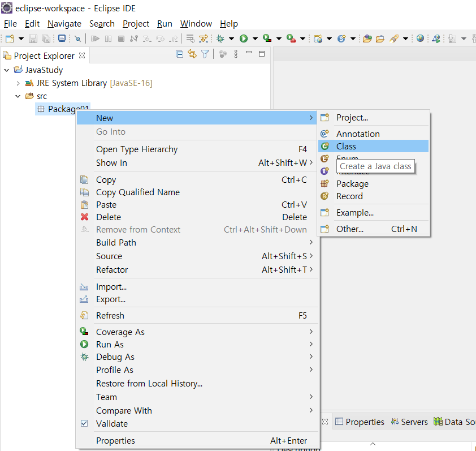The image size is (476, 451).
Task: Open the Project Explorer View Menu dots
Action: [236, 54]
